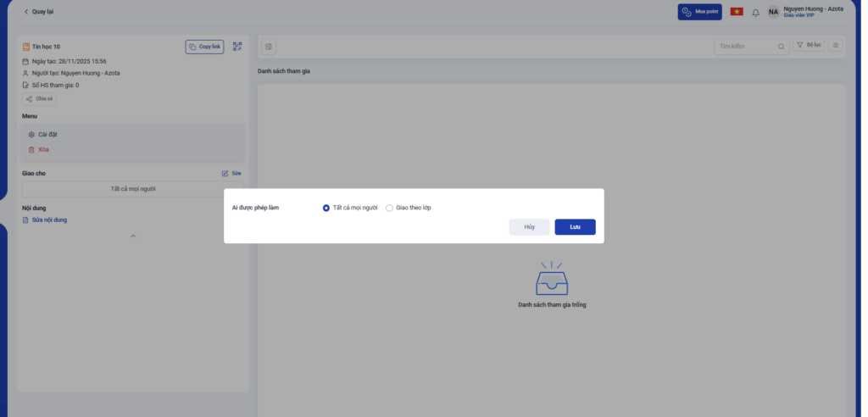Open the list menu icon at top right
The height and width of the screenshot is (417, 868).
point(835,46)
